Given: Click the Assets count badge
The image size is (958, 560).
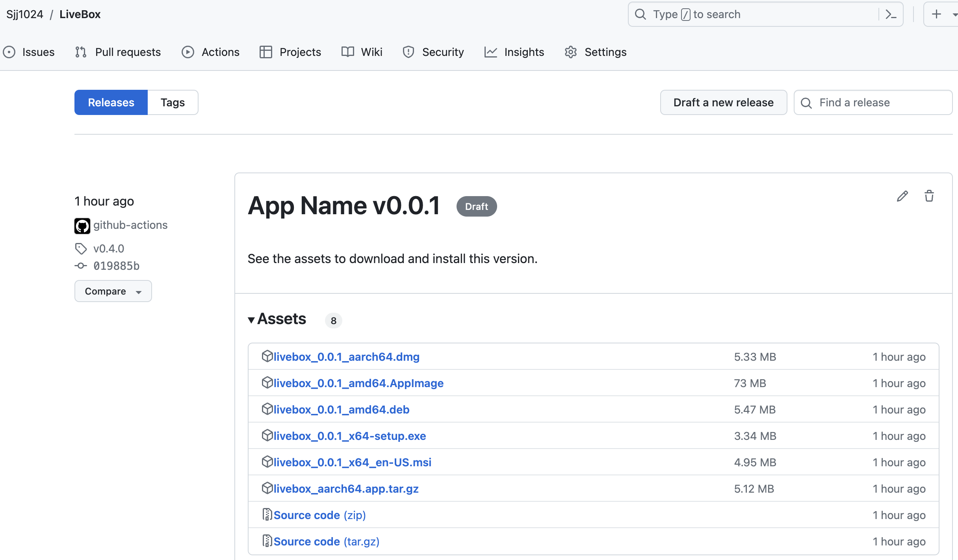Looking at the screenshot, I should [x=333, y=320].
